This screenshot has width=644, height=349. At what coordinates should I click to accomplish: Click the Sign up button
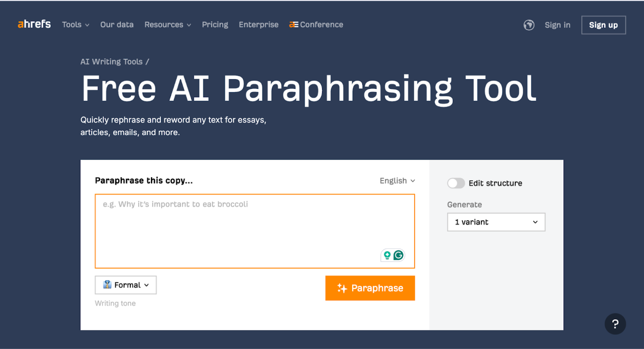pos(603,25)
